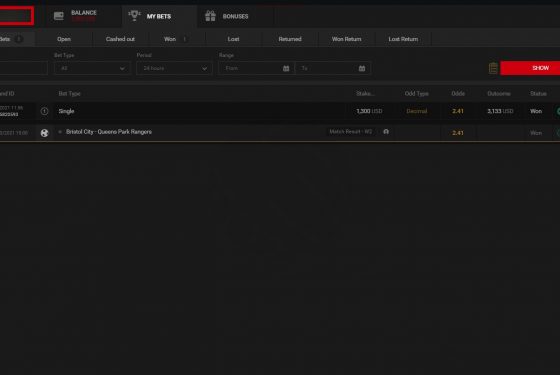Viewport: 560px width, 375px height.
Task: Click the Odds column header
Action: coord(458,94)
